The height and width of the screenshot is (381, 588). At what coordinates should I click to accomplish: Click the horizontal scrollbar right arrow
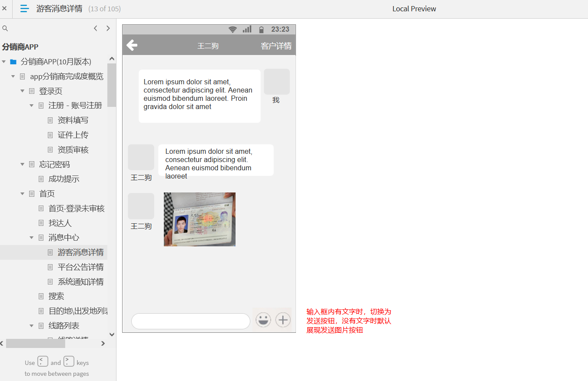tap(103, 344)
